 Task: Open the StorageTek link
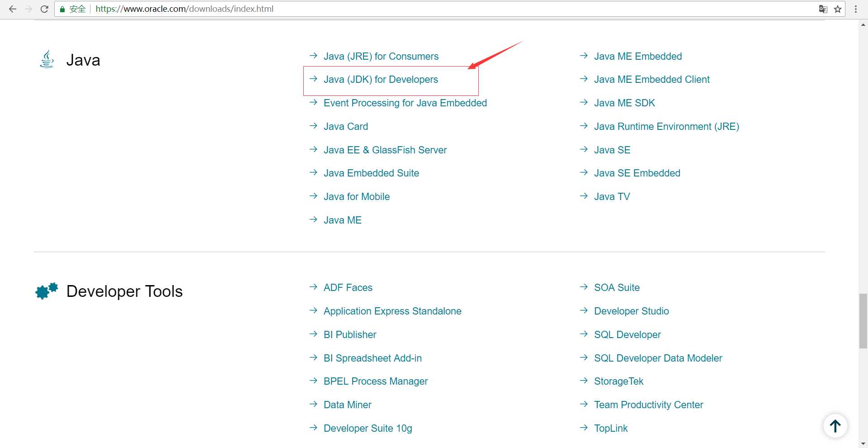click(x=618, y=381)
